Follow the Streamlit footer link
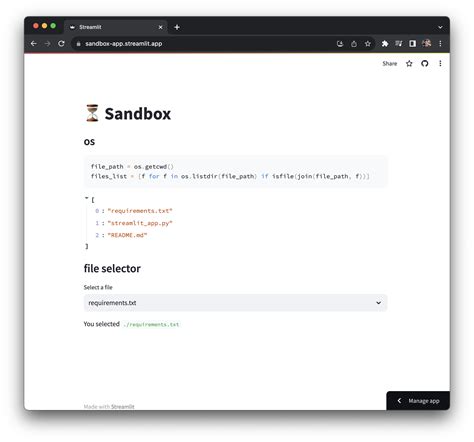This screenshot has width=474, height=442. click(x=123, y=407)
